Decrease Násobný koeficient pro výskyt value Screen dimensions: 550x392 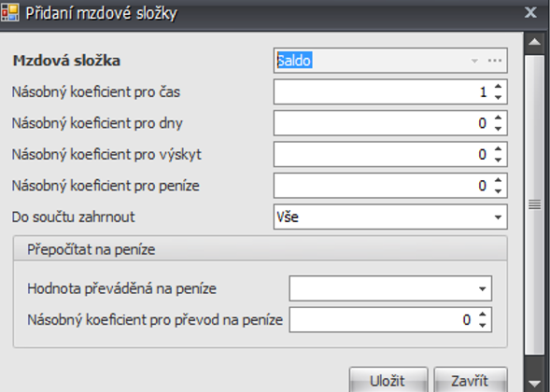click(x=498, y=160)
